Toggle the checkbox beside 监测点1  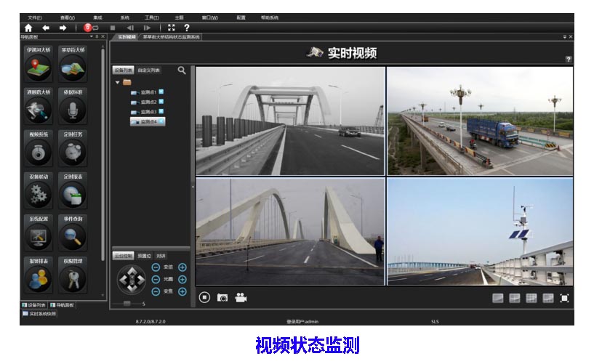click(161, 92)
